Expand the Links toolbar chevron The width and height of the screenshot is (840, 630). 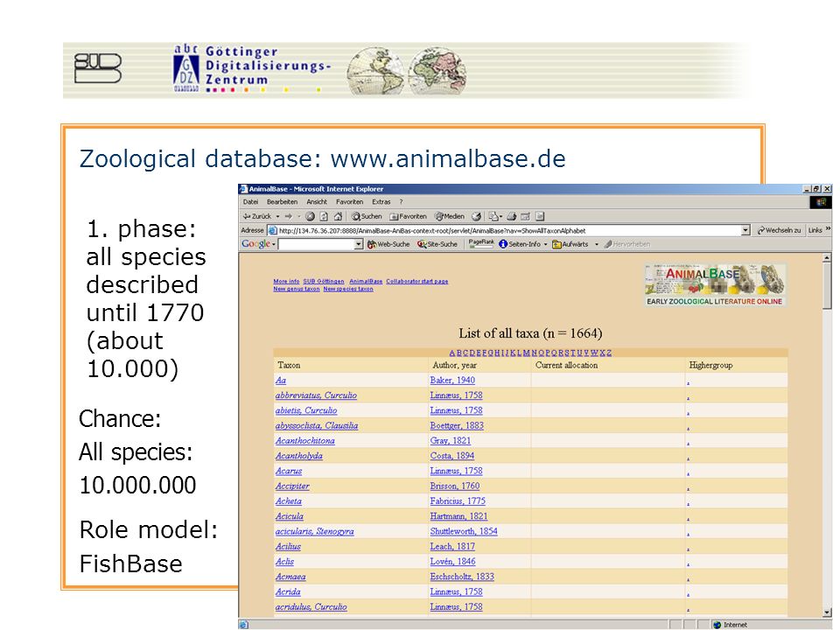[828, 228]
